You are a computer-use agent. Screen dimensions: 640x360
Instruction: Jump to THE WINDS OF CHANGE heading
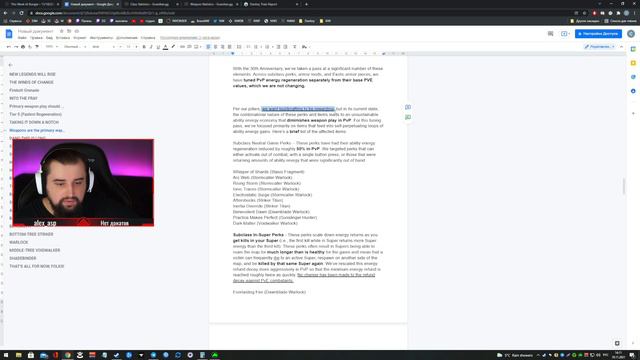pyautogui.click(x=31, y=82)
